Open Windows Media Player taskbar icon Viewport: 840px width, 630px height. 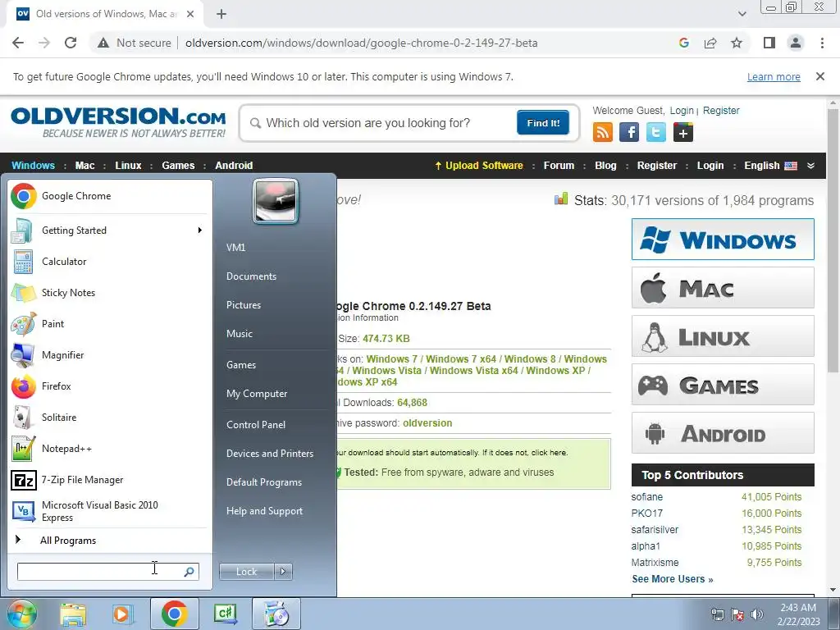tap(122, 614)
